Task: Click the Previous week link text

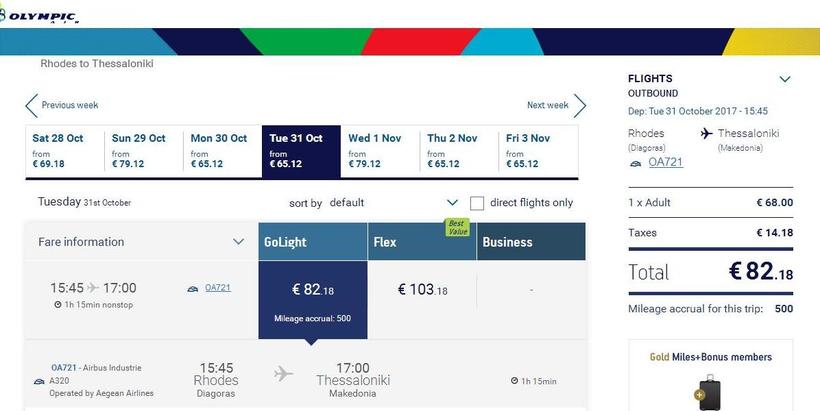Action: 70,105
